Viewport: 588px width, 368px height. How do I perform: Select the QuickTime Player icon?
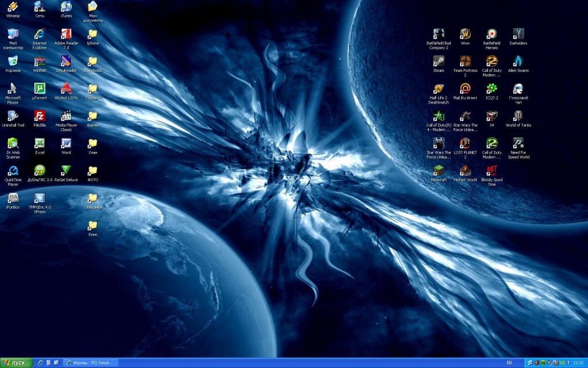tap(13, 176)
